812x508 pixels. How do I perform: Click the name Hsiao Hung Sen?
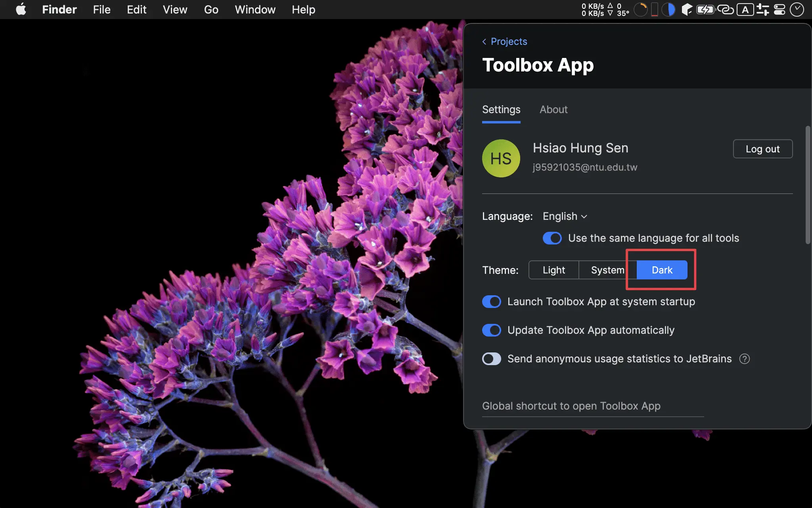[x=580, y=148]
